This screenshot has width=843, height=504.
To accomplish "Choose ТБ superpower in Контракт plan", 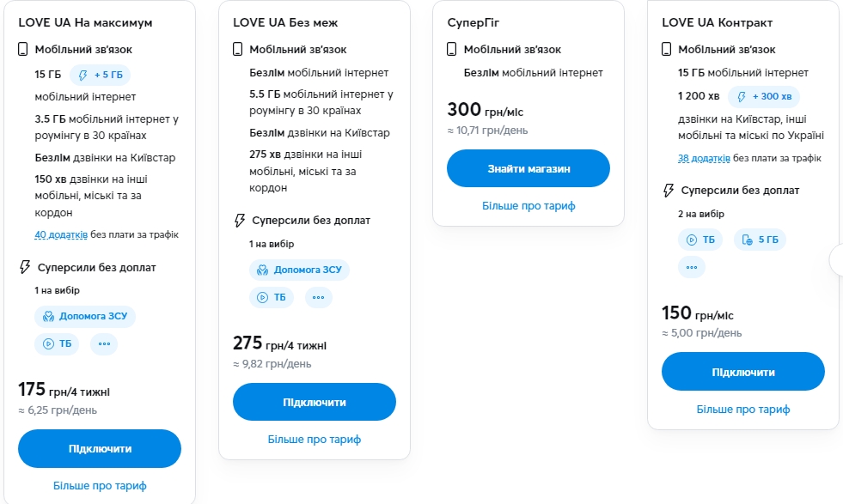I will [700, 240].
